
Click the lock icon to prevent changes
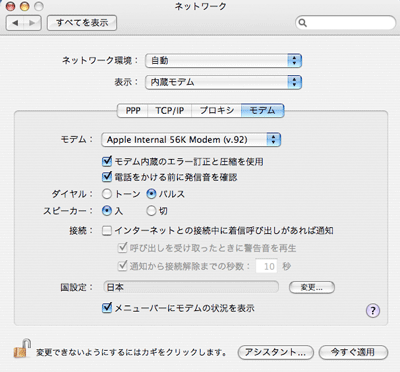23,348
